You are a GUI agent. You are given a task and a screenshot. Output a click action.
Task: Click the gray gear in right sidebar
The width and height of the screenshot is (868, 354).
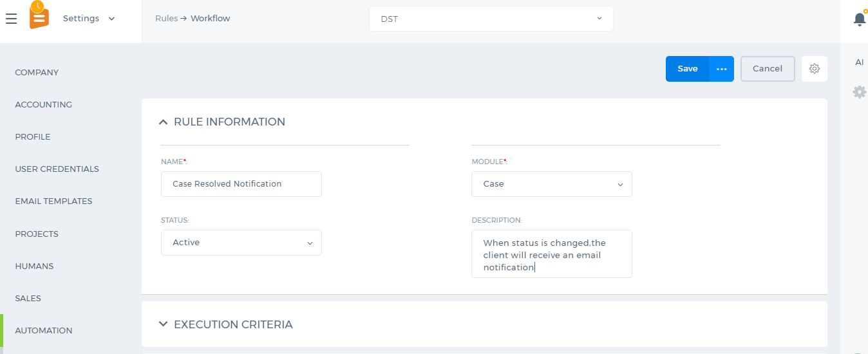(859, 92)
